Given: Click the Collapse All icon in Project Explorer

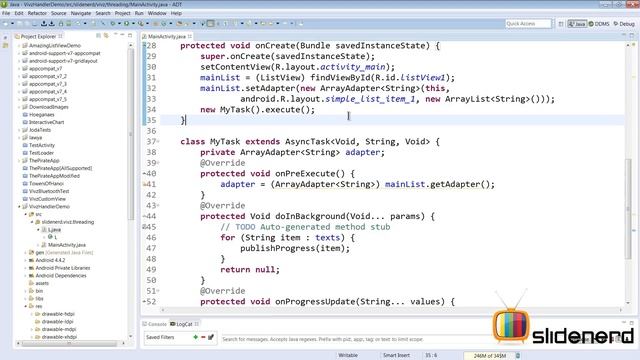Looking at the screenshot, I should 98,36.
